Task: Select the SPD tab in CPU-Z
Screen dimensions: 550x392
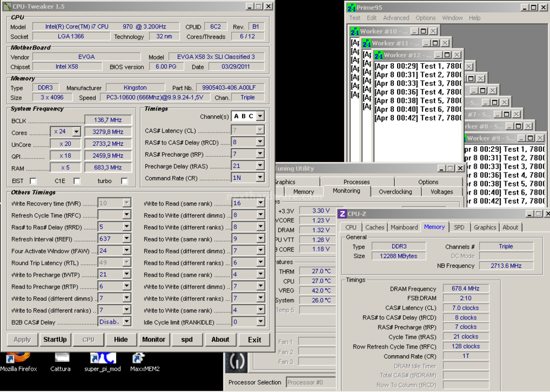Action: point(459,227)
